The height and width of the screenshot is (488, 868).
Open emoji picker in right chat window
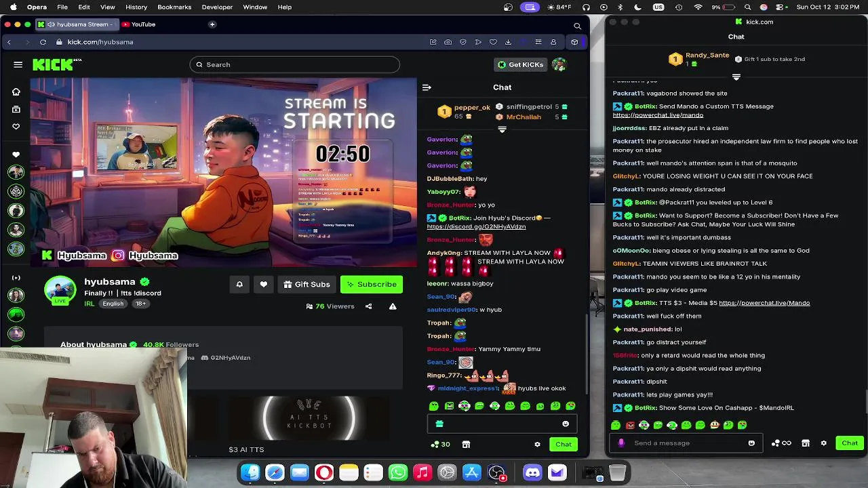(751, 443)
